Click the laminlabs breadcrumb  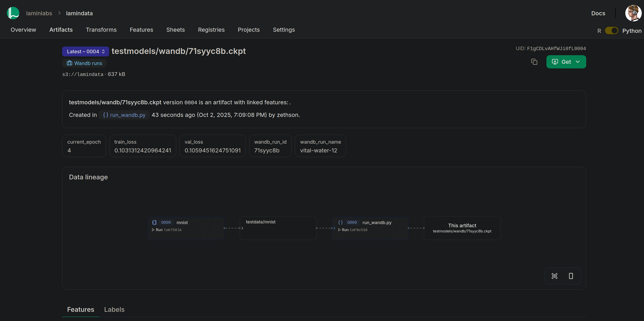tap(39, 13)
